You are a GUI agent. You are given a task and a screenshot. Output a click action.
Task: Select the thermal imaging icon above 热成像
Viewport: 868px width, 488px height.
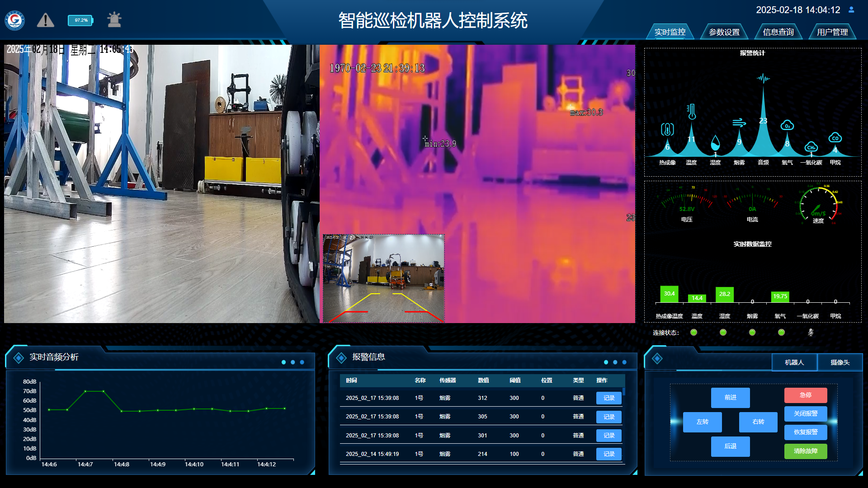click(x=667, y=130)
